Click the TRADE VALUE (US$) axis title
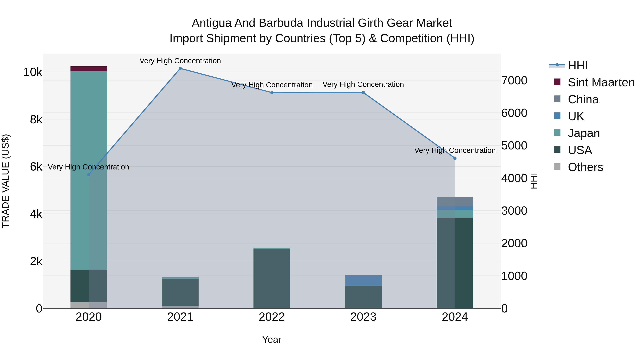 pos(6,181)
